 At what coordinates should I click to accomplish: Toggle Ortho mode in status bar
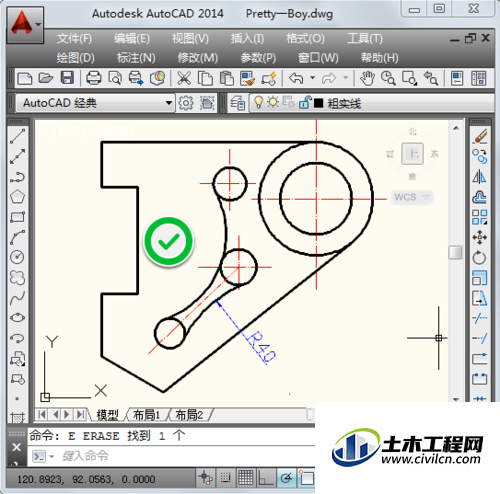pyautogui.click(x=266, y=478)
